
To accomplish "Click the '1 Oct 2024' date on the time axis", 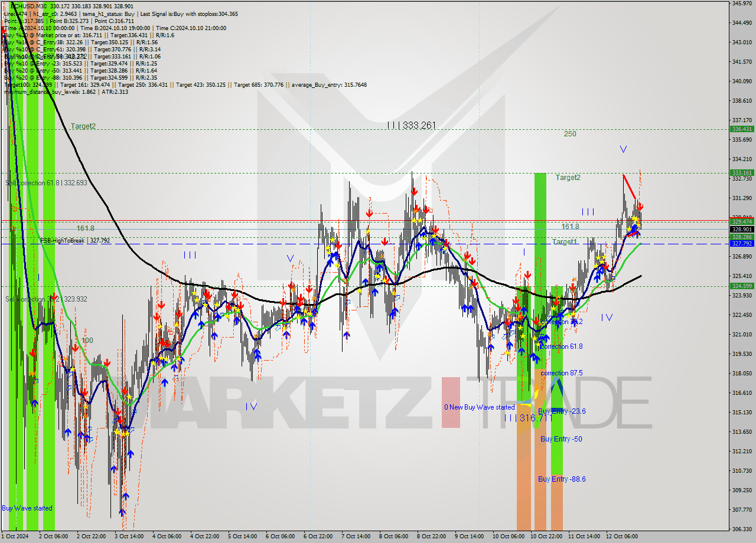I will [x=14, y=537].
